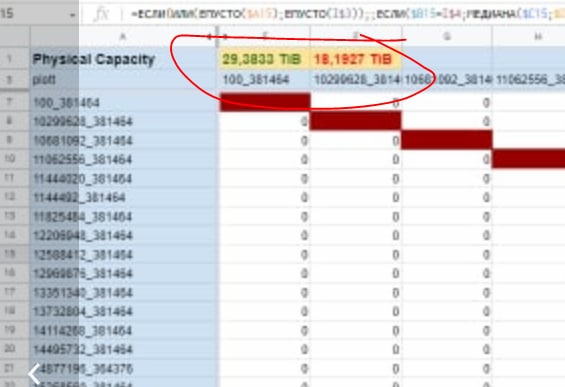Screen dimensions: 565x387
Task: Select 13732804_381464 label in row 18
Action: [124, 311]
